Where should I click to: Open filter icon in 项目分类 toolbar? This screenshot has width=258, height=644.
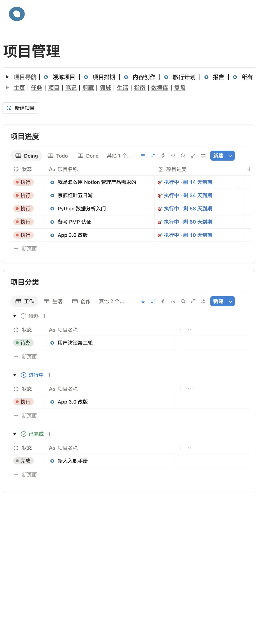point(143,301)
